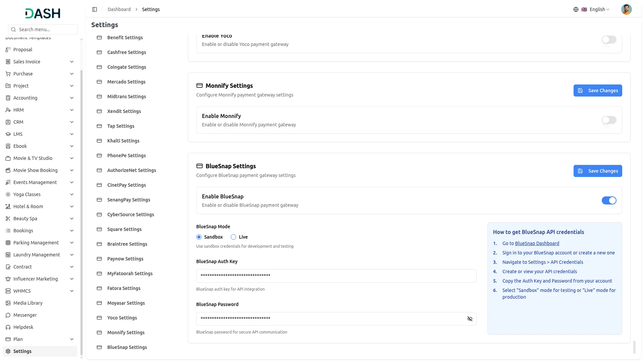The image size is (644, 362).
Task: Click the Settings gear icon in sidebar
Action: (8, 351)
